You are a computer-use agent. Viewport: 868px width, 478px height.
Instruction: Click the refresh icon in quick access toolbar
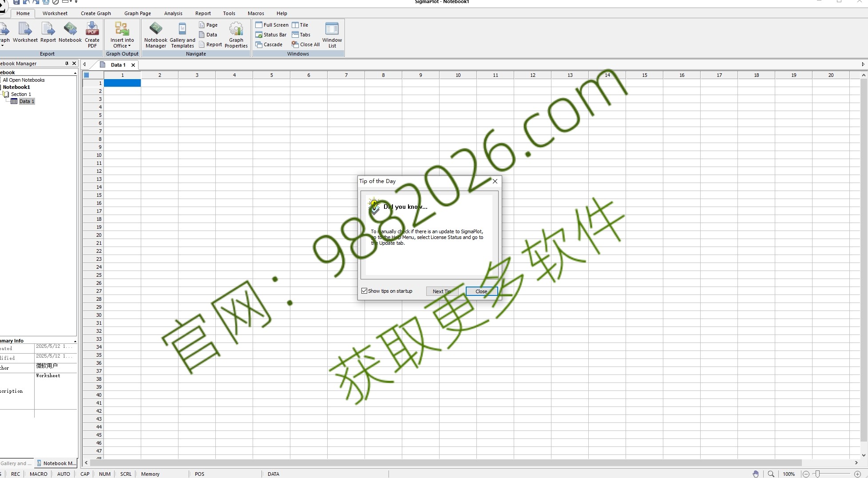click(46, 2)
